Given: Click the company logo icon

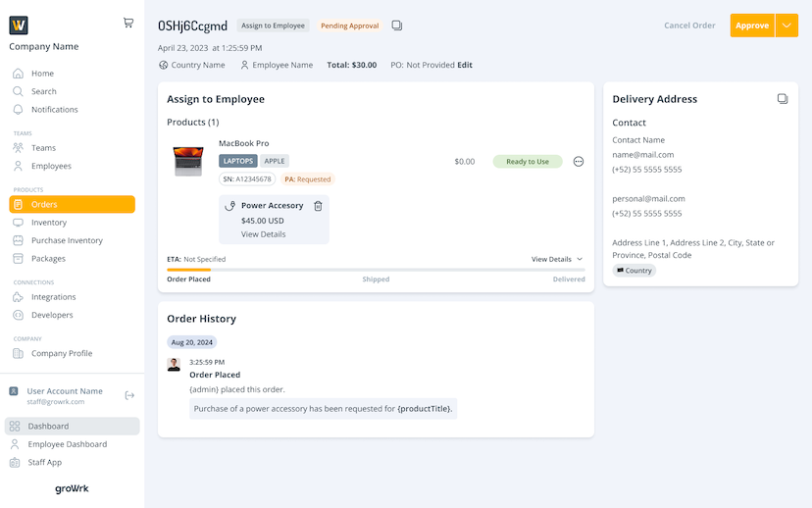Looking at the screenshot, I should coord(19,25).
